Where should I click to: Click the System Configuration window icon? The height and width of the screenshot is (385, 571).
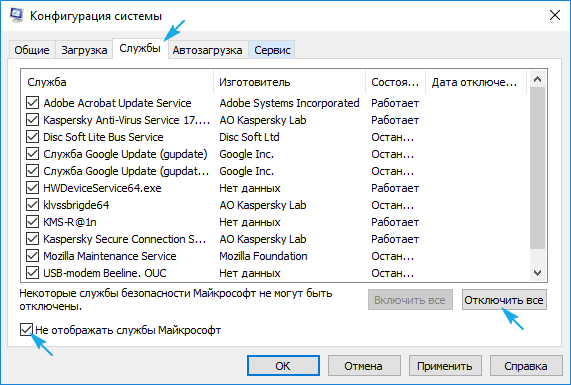(16, 16)
